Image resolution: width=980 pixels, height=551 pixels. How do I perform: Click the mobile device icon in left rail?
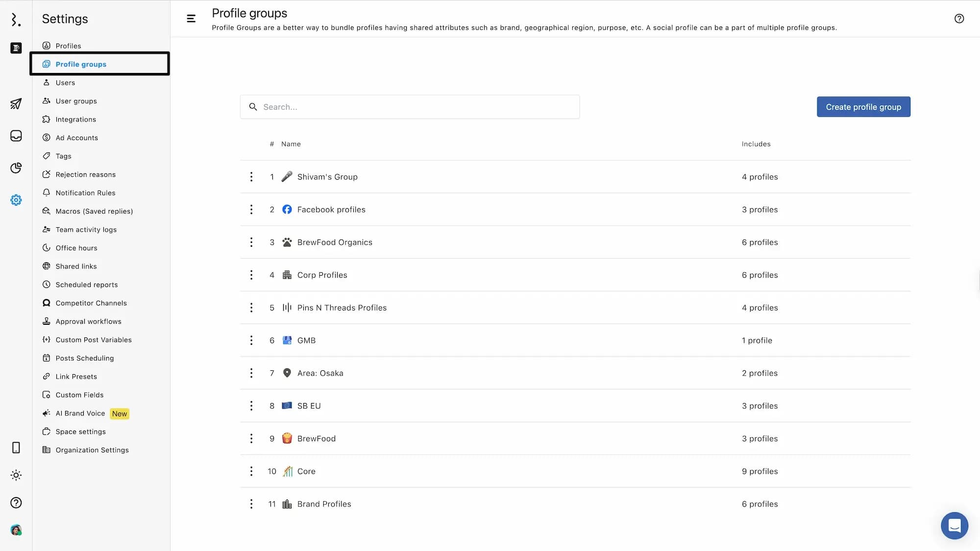tap(16, 448)
